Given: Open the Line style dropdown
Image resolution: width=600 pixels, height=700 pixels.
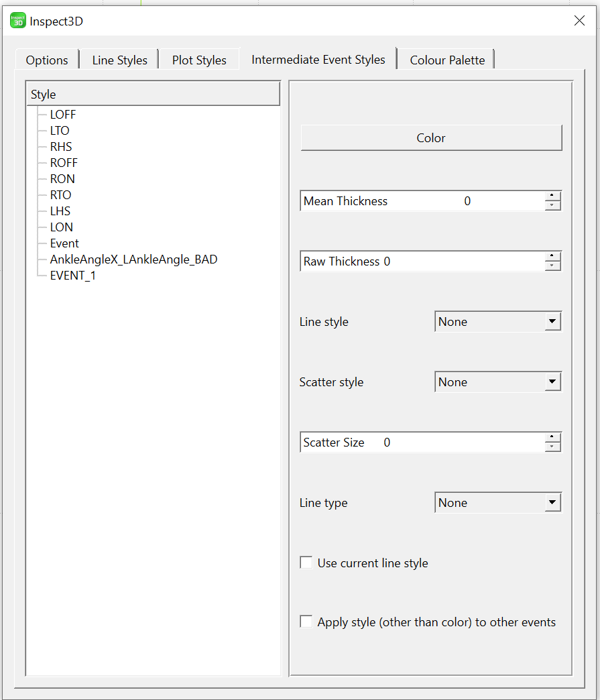Looking at the screenshot, I should point(498,321).
